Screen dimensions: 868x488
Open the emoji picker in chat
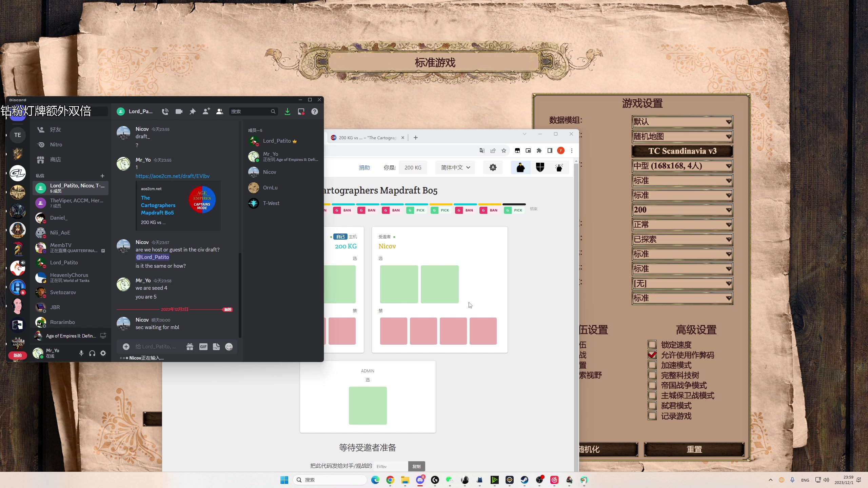229,347
